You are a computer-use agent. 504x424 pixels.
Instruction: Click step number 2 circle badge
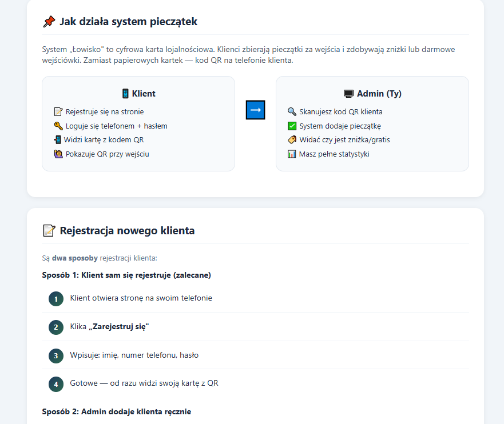click(x=56, y=327)
